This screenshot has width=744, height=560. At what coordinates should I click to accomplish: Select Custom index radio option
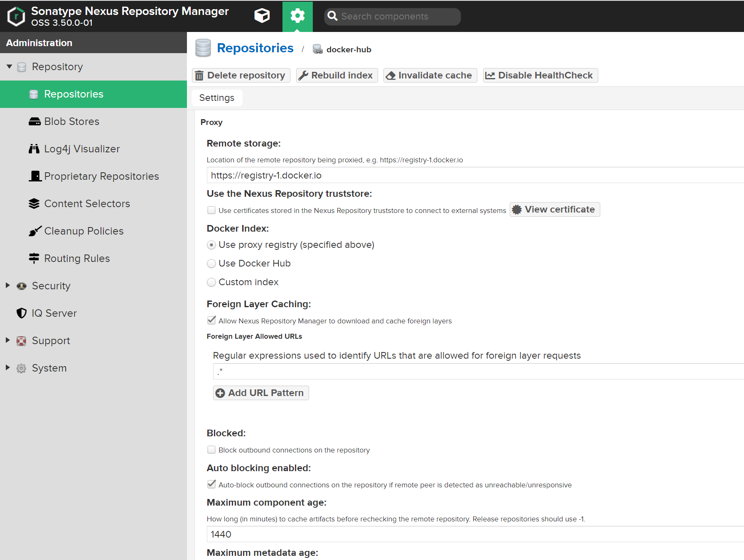tap(211, 282)
